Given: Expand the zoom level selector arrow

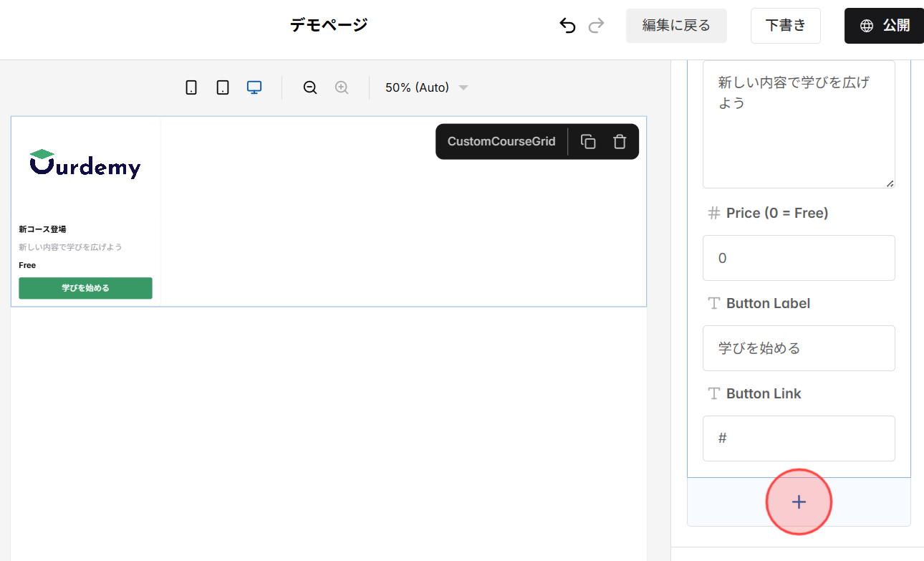Looking at the screenshot, I should click(463, 87).
